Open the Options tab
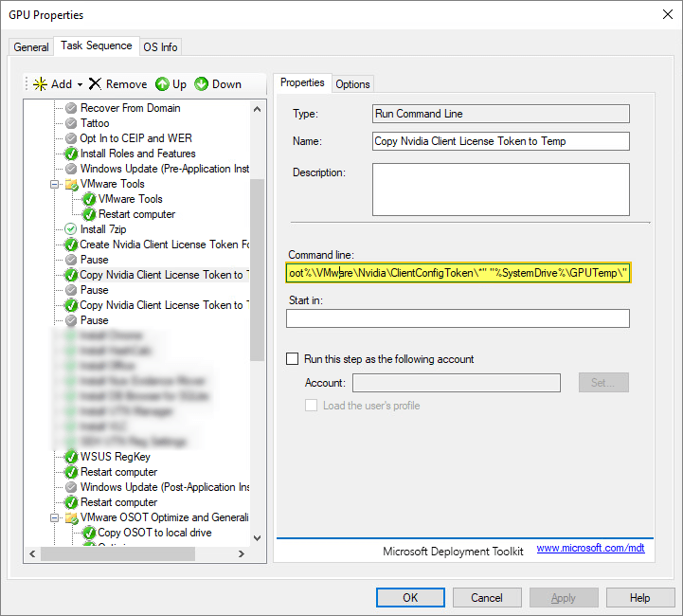This screenshot has height=616, width=683. point(352,84)
